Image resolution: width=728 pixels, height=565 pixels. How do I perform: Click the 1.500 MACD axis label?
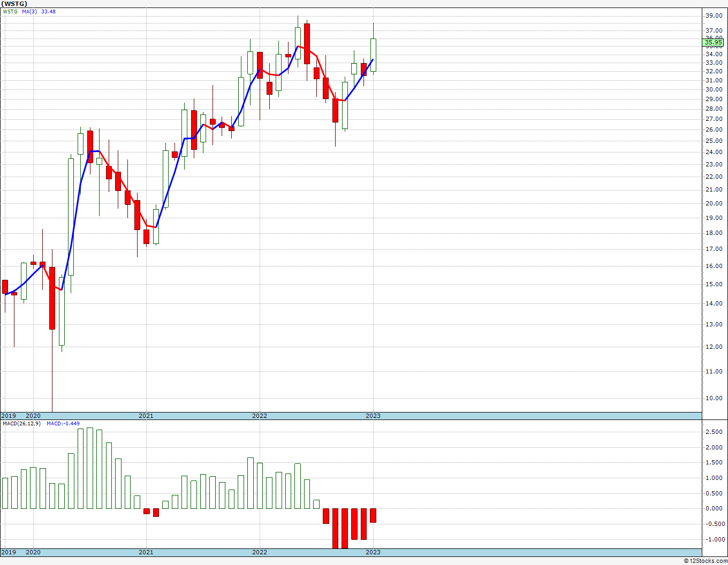[714, 463]
